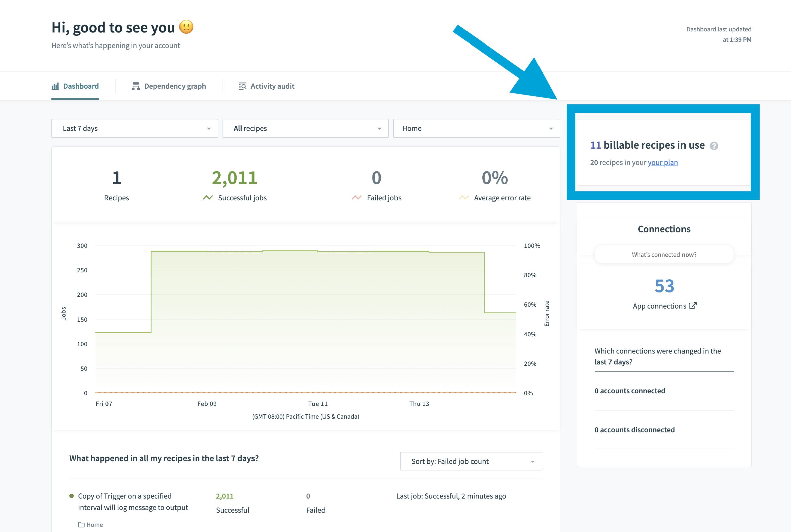Click the 'Tue 11' chart axis label

pyautogui.click(x=318, y=404)
